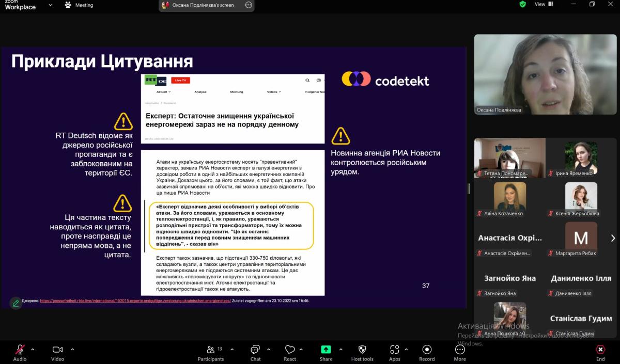Viewport: 620px width, 364px height.
Task: Select Ірина Яременко video tile
Action: 581,158
